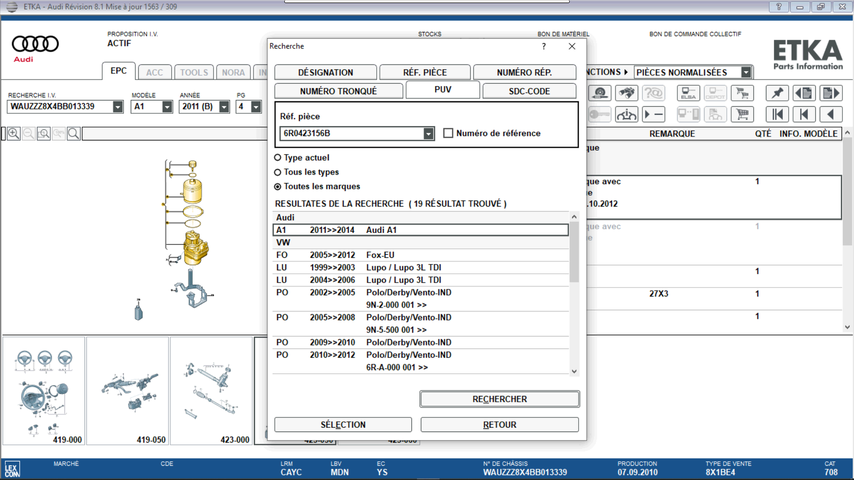The image size is (854, 480).
Task: Click the Retour button
Action: (499, 424)
